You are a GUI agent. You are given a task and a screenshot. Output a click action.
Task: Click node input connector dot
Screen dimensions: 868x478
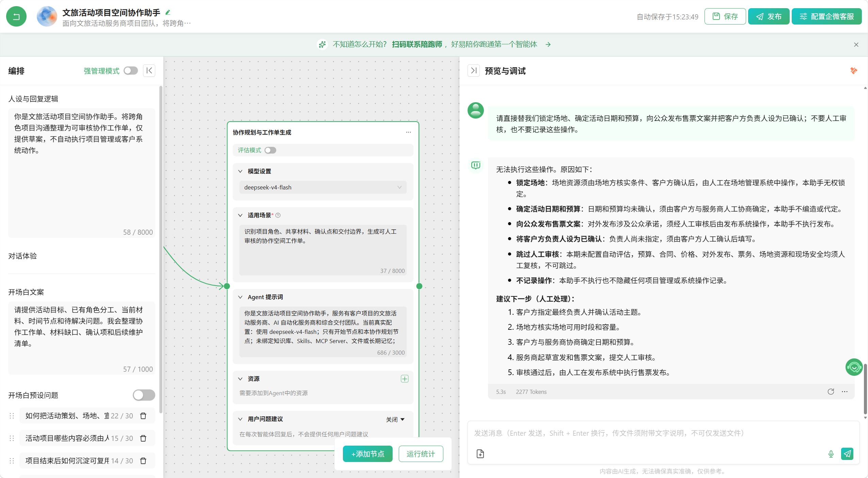tap(227, 286)
